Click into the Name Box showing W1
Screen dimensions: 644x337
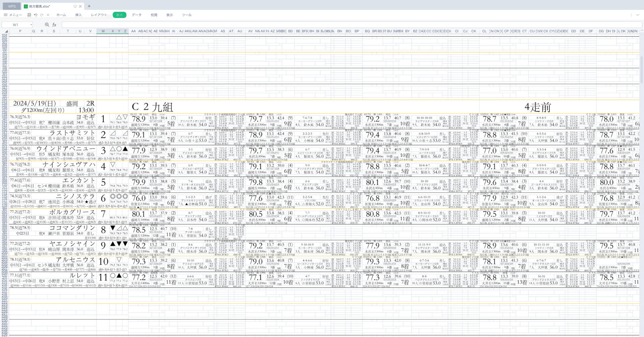click(x=16, y=24)
